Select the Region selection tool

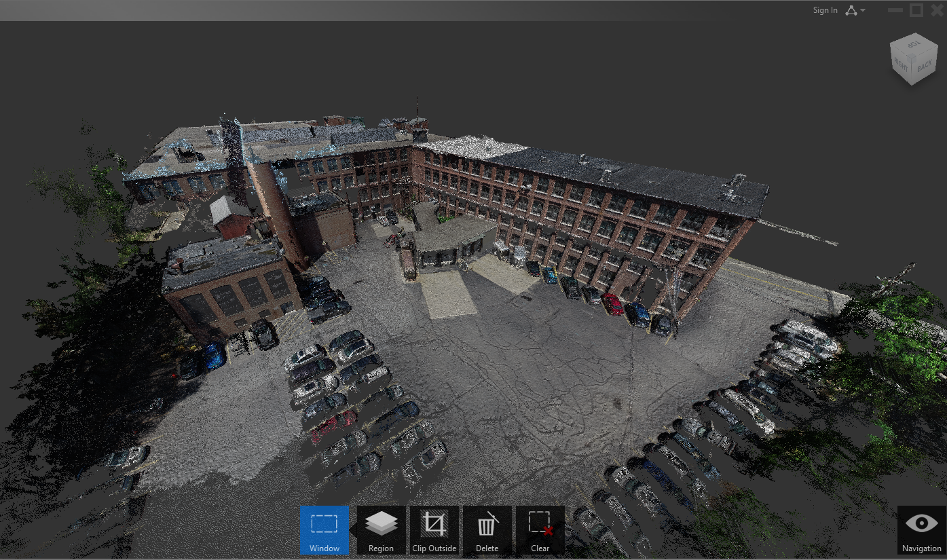click(380, 528)
